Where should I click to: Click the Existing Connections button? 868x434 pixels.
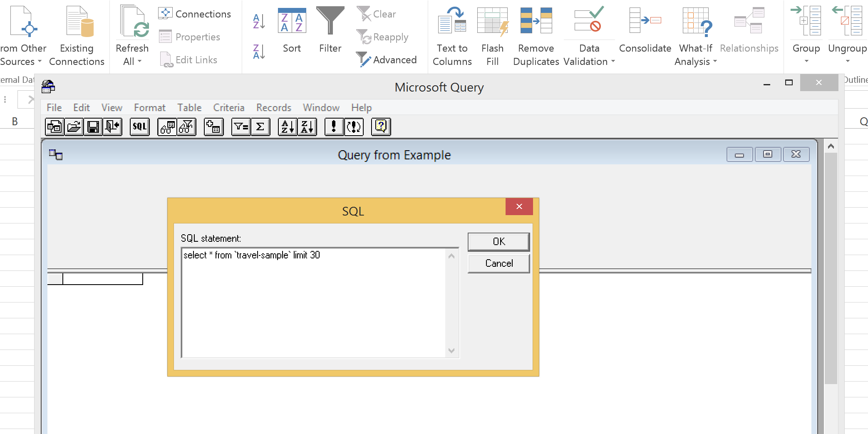[77, 36]
